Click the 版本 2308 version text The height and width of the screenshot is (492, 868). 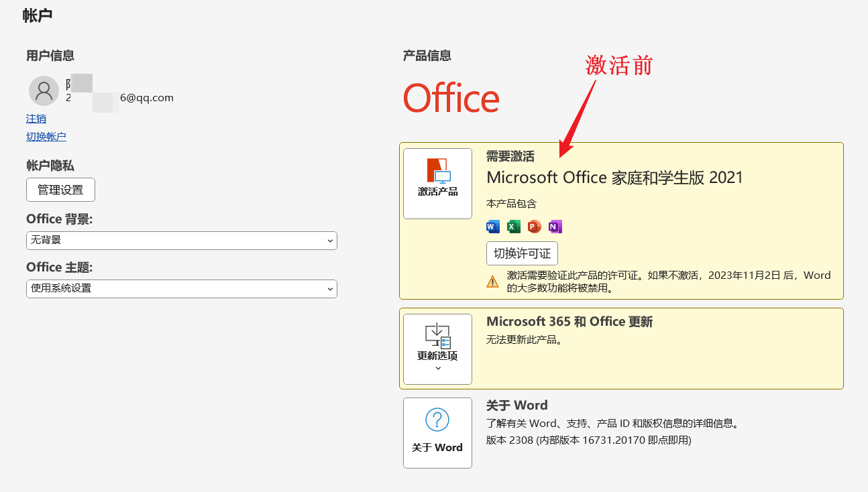click(588, 440)
